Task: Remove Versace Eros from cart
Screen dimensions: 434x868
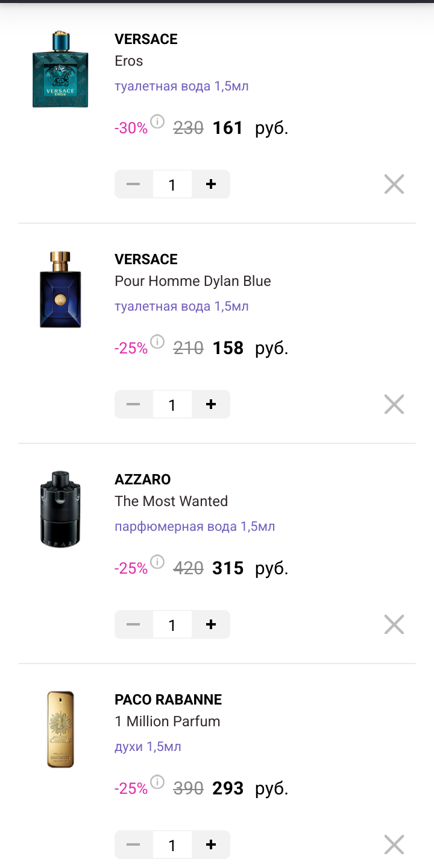Action: click(x=394, y=184)
